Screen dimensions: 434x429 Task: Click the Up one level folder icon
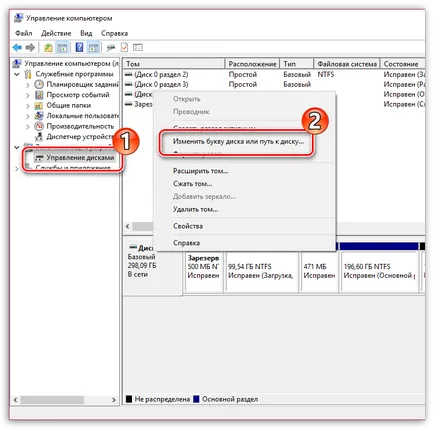[x=48, y=48]
